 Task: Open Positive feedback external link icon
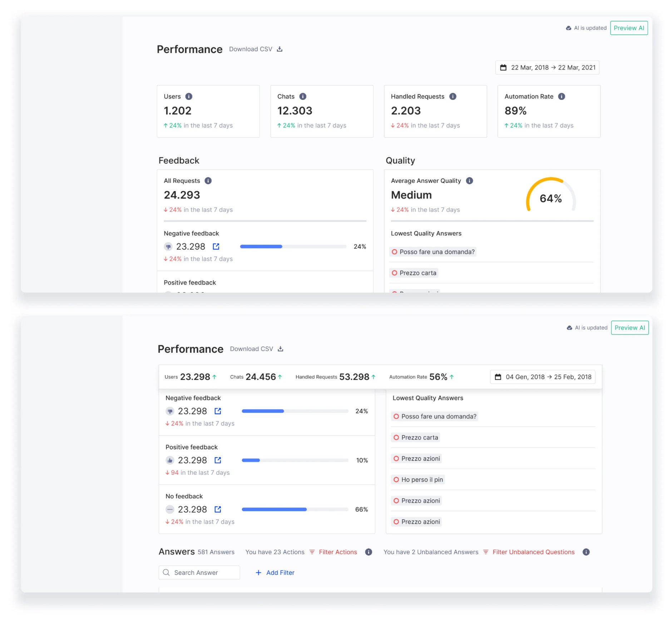click(x=218, y=460)
